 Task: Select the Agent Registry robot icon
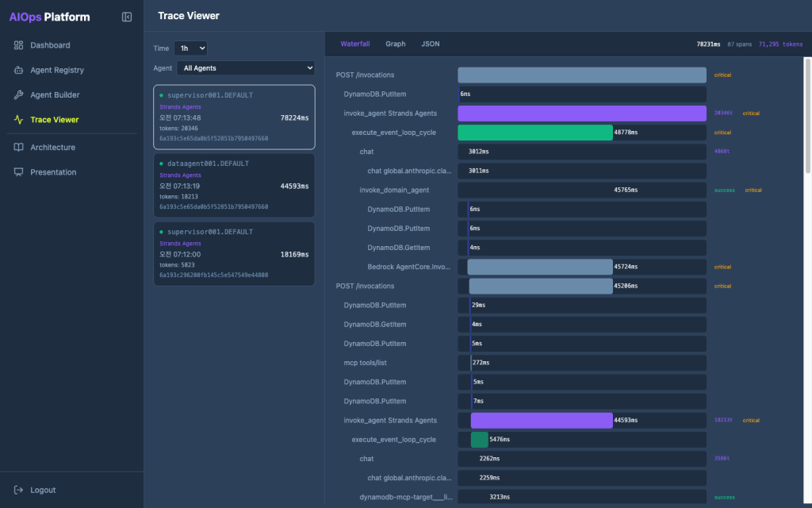click(x=19, y=70)
